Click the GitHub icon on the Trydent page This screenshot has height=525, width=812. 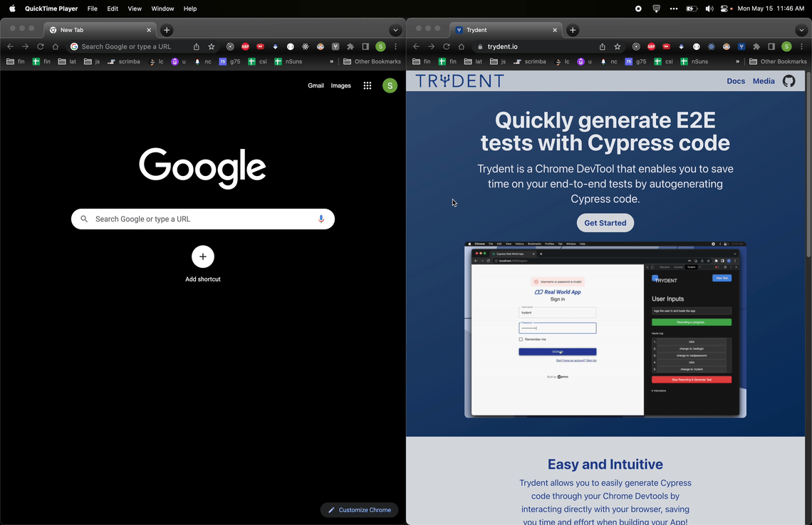[788, 80]
